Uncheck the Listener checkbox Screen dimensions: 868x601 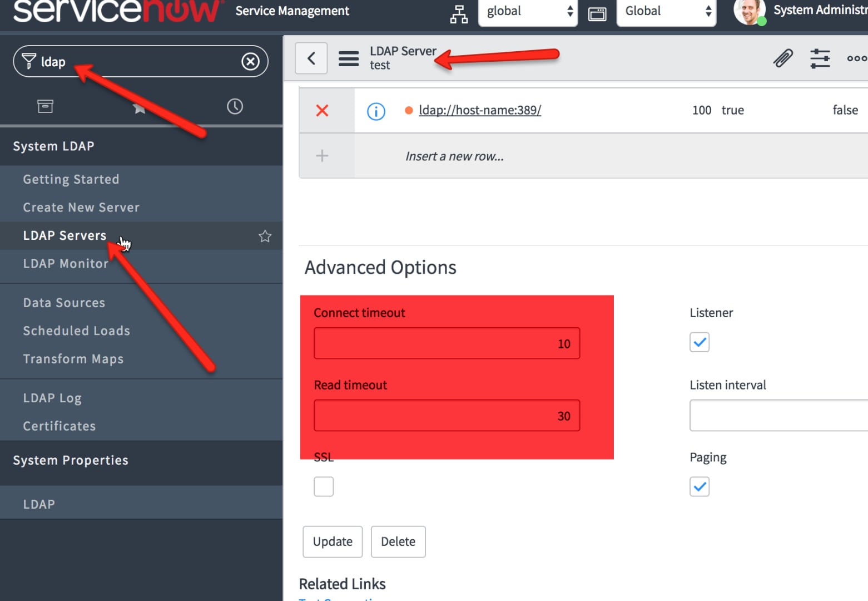(x=700, y=342)
